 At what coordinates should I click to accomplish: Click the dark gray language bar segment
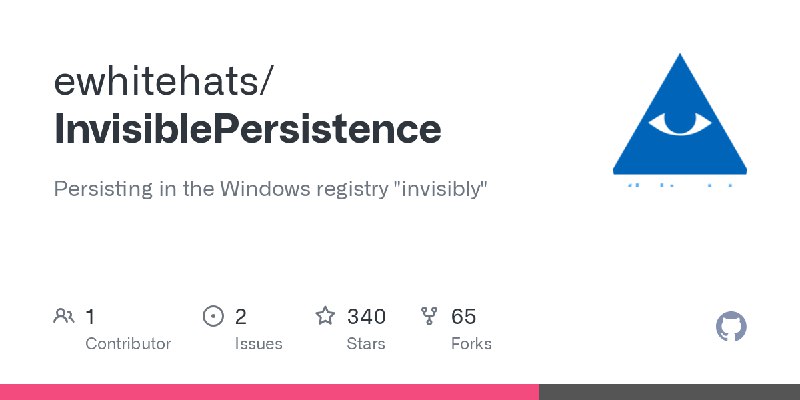tap(669, 392)
